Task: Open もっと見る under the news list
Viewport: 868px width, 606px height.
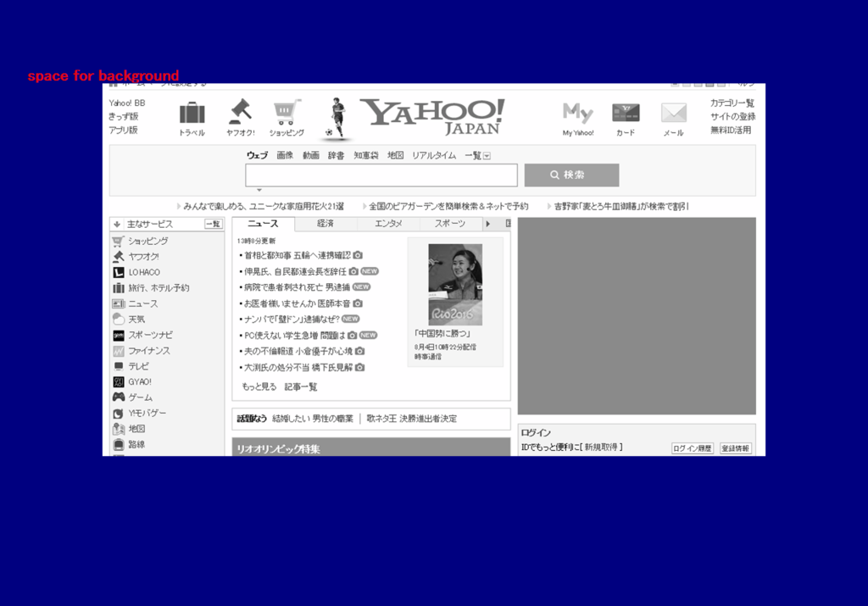Action: pyautogui.click(x=259, y=386)
